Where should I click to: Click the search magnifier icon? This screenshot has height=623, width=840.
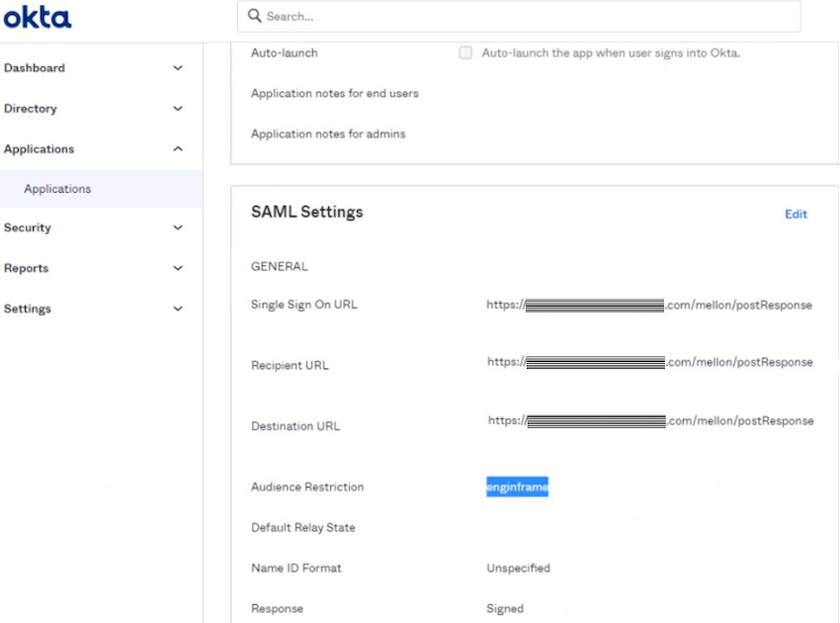coord(251,16)
